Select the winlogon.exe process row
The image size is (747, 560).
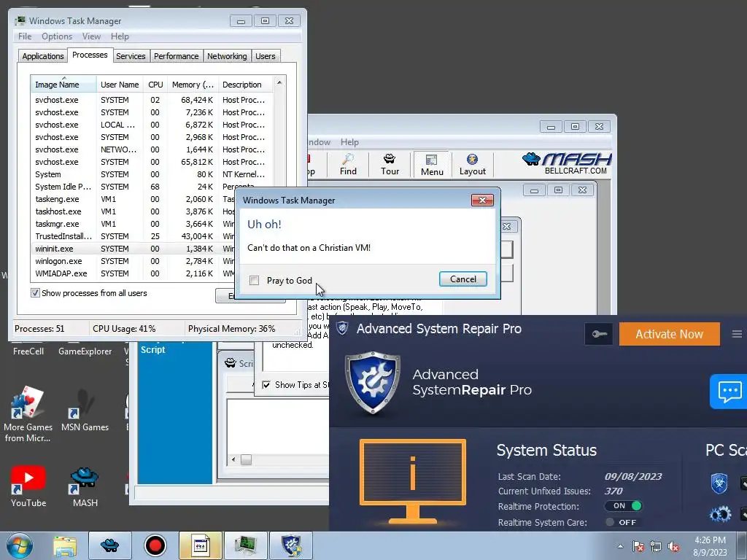(133, 261)
